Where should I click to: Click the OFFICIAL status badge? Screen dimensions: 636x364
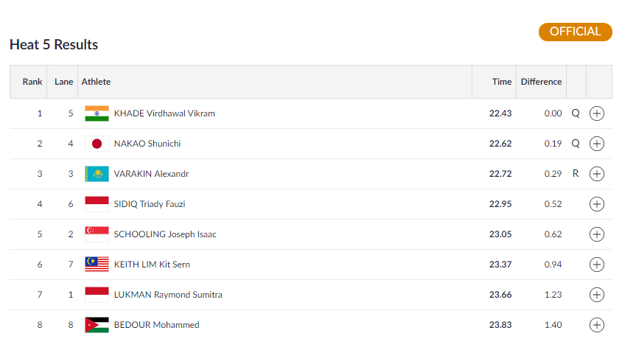[x=575, y=32]
